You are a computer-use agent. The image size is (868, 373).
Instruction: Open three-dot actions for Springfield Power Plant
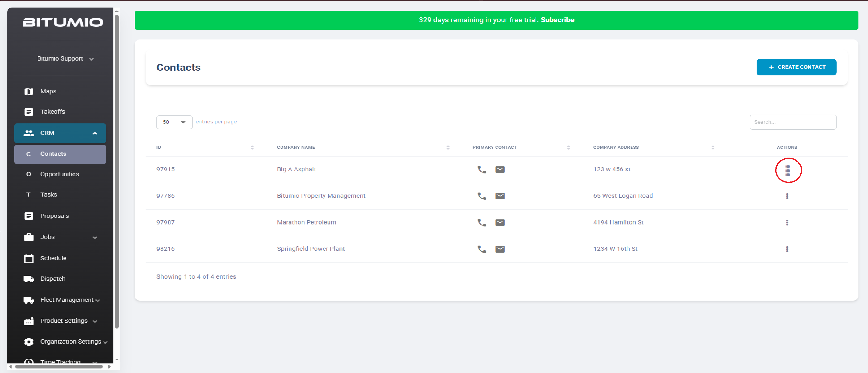tap(787, 249)
